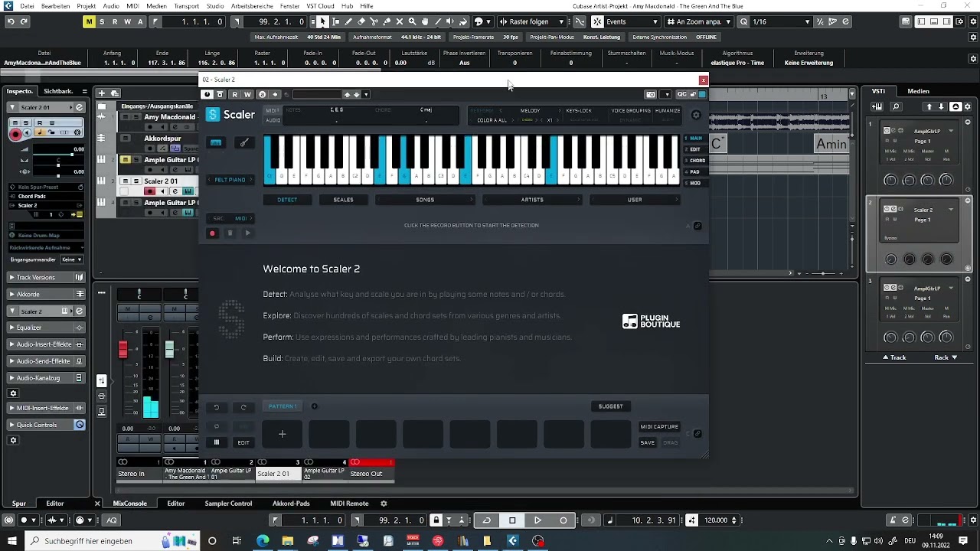
Task: Open the Cortana circle icon in the taskbar
Action: coord(212,541)
